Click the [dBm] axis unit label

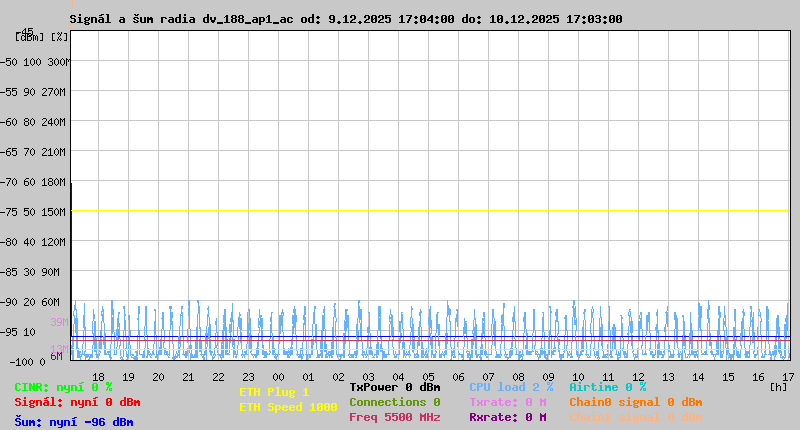click(30, 37)
